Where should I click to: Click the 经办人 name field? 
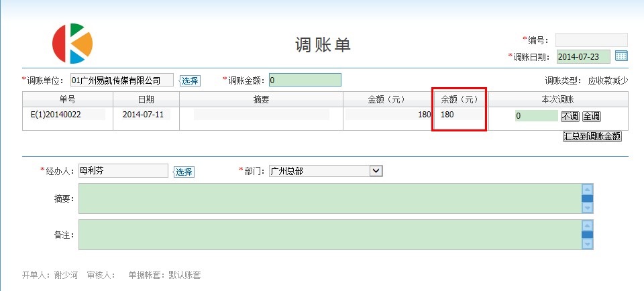coord(123,171)
